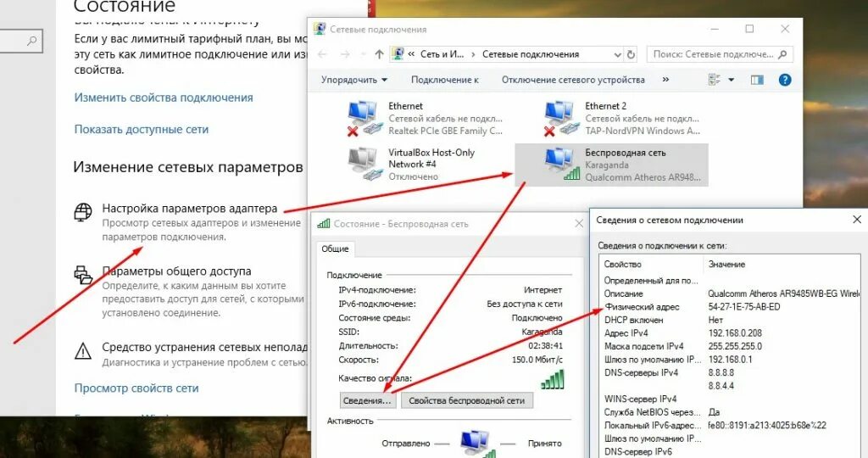Click search icon in Сетевые подключения search box

pos(782,54)
